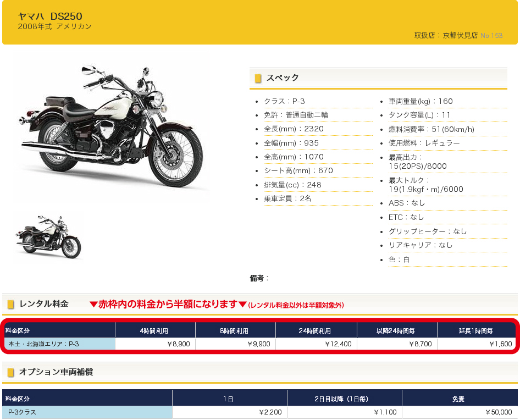
Task: Click the 色：白 spec line
Action: coord(399,259)
